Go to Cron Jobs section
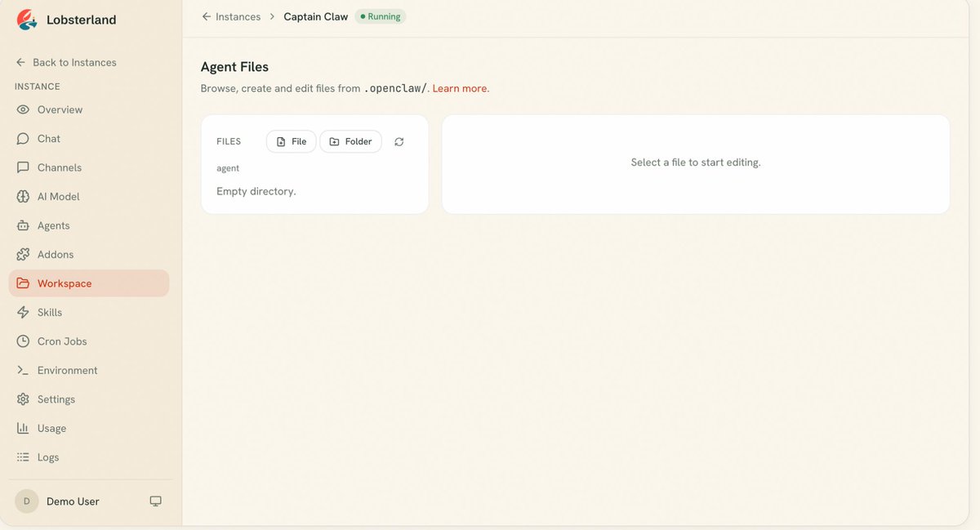Viewport: 980px width, 530px height. pyautogui.click(x=89, y=341)
